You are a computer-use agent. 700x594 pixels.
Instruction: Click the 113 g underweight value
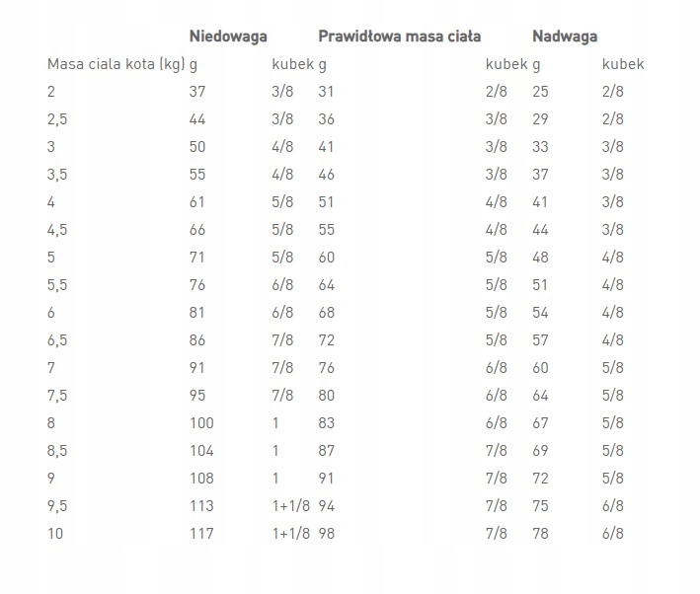pos(202,505)
